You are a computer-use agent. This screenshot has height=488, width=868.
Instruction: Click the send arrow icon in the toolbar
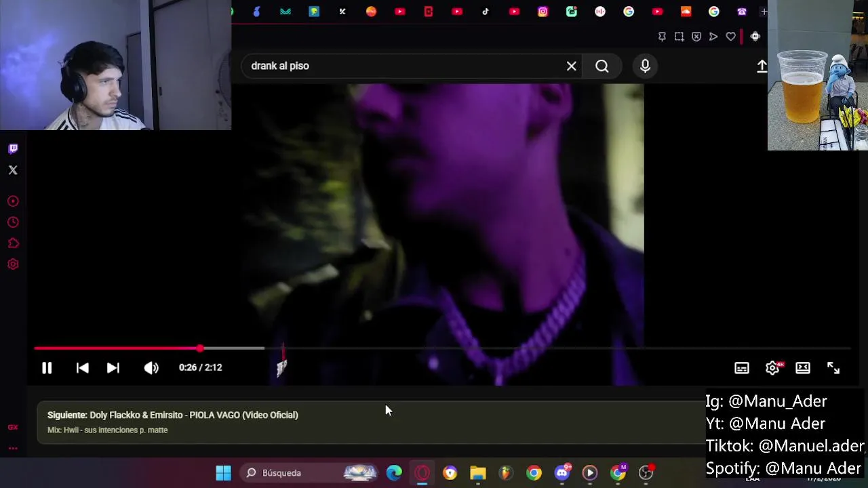(x=713, y=37)
